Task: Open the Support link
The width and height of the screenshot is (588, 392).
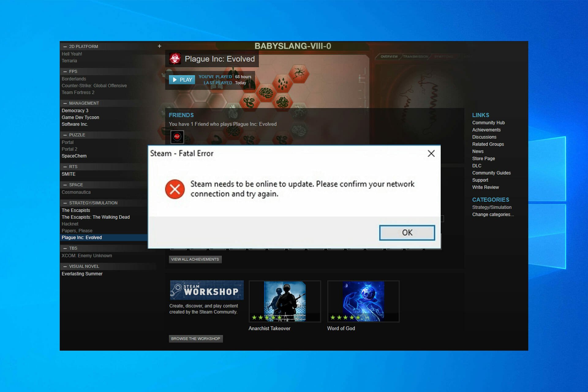Action: [480, 180]
